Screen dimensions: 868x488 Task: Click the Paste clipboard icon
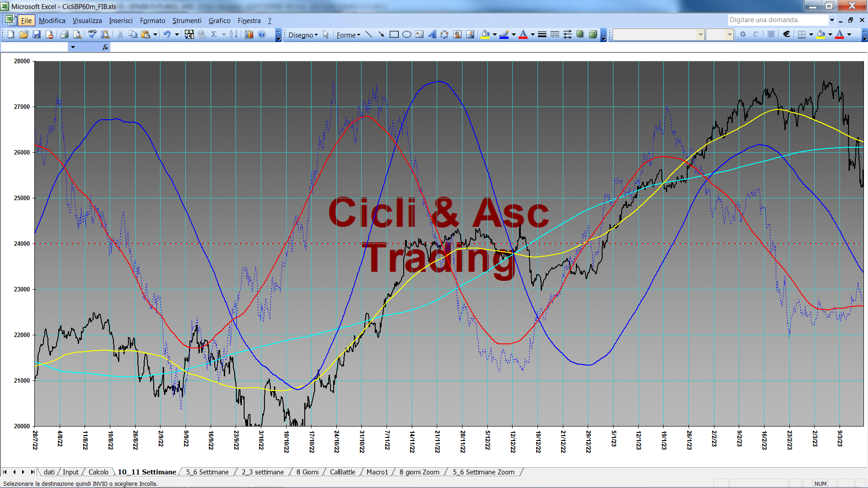pyautogui.click(x=146, y=34)
